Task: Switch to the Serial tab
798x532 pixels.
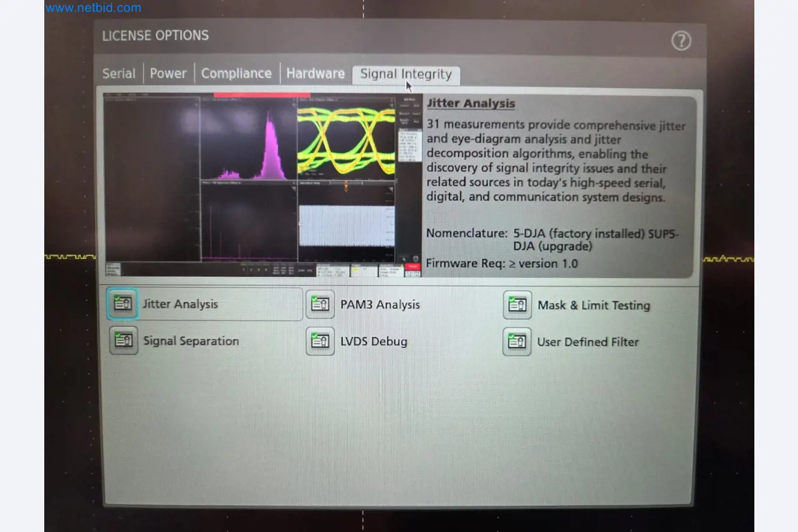Action: 118,74
